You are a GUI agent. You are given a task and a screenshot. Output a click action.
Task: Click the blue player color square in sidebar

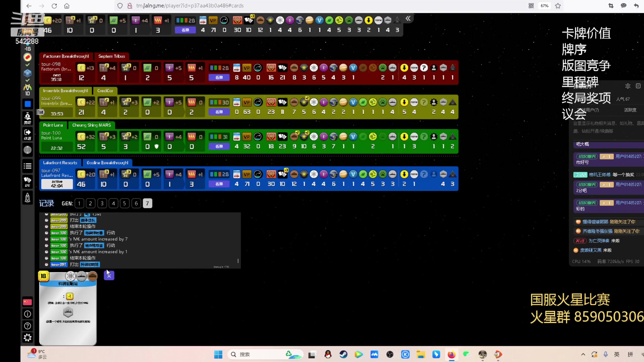coord(28,104)
